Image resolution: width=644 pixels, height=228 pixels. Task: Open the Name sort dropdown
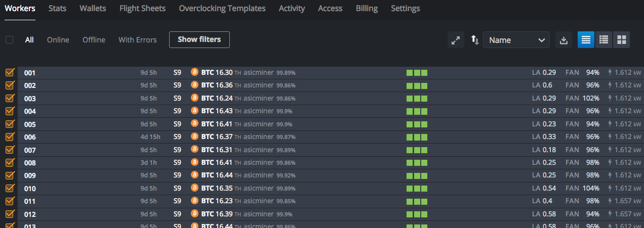tap(516, 40)
